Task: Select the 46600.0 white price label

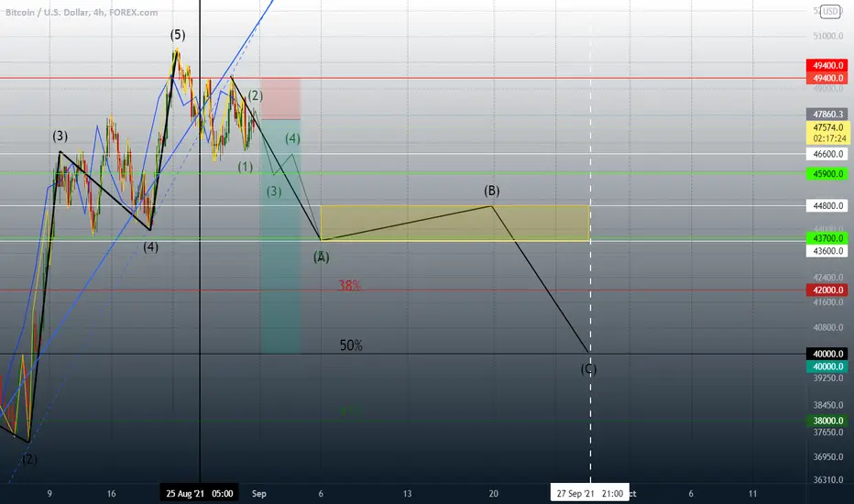Action: click(x=827, y=154)
